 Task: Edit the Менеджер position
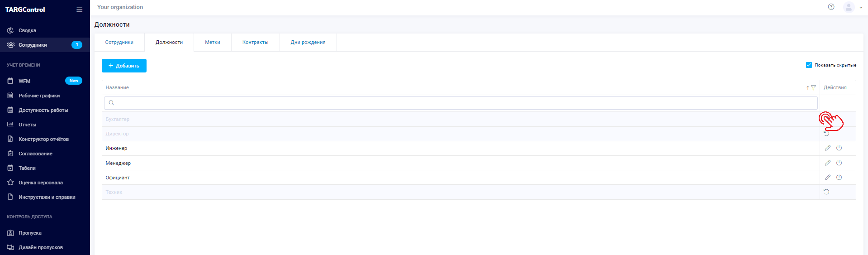828,163
